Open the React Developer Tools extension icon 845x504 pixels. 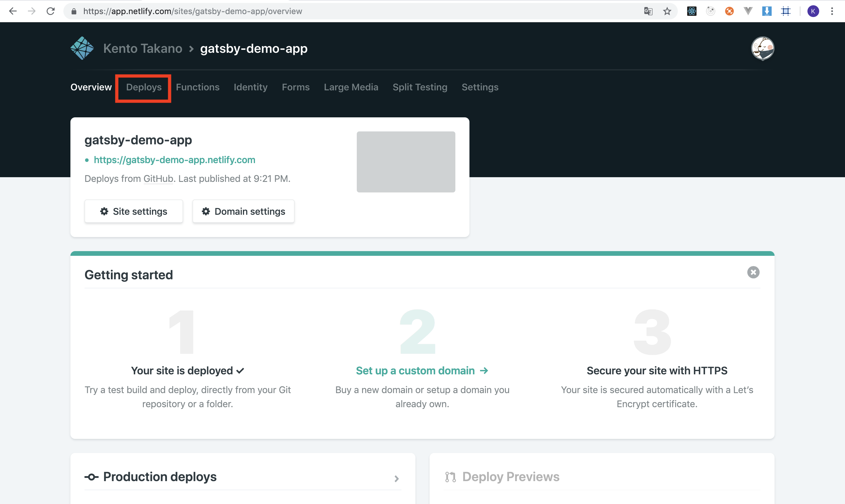(x=692, y=11)
